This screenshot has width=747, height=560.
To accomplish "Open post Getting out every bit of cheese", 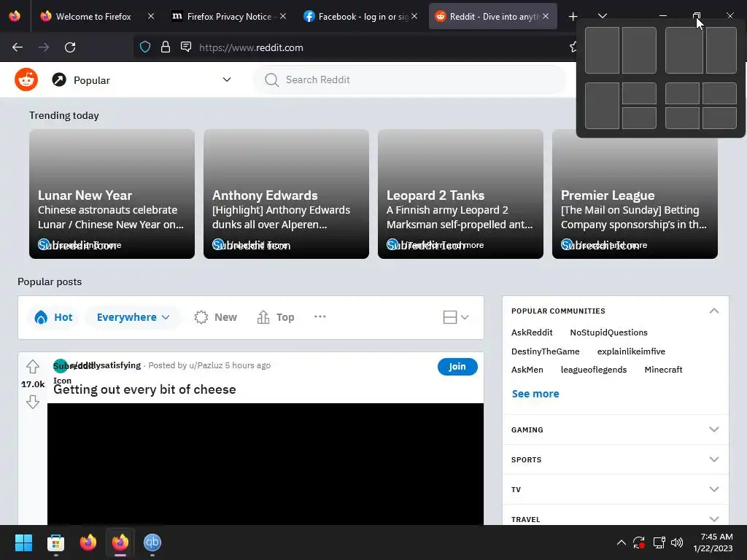I will (x=145, y=389).
